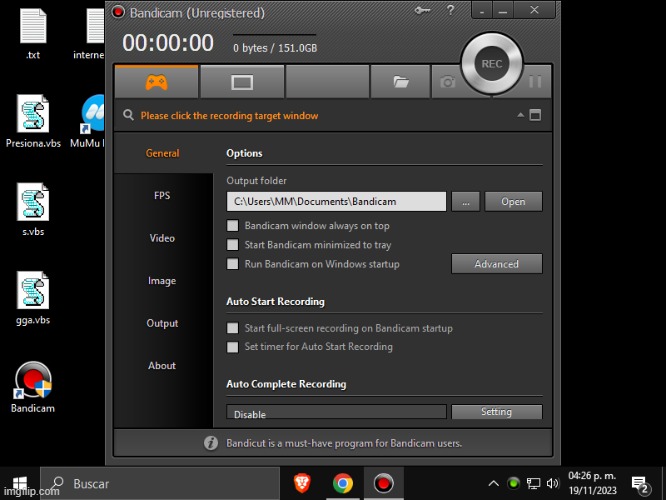Click the Buscar taskbar search box
This screenshot has height=500, width=666.
pos(160,483)
